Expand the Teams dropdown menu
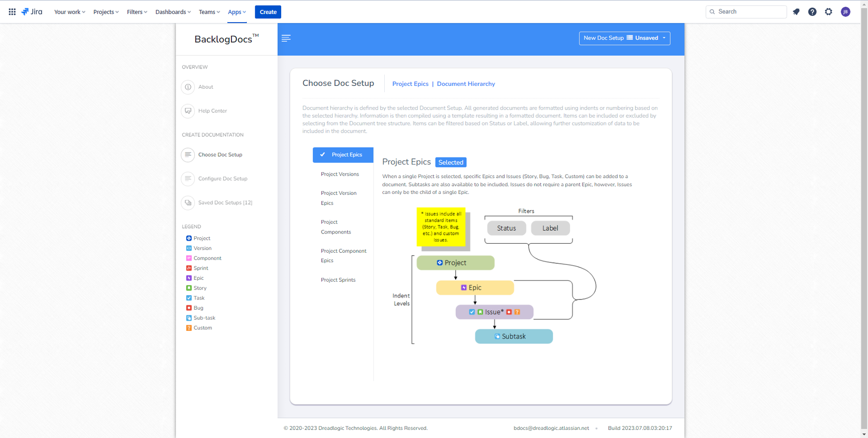Screen dimensions: 868x438 tap(209, 12)
